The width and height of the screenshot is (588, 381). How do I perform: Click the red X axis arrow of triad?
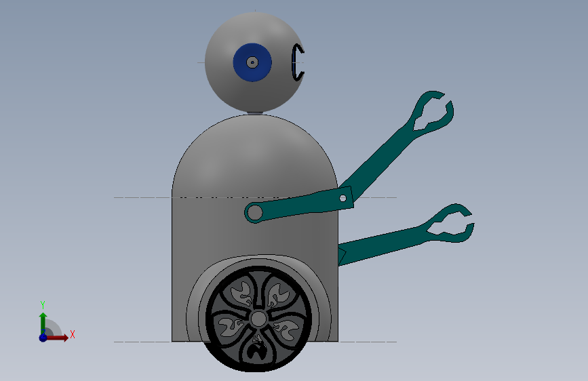click(x=57, y=338)
